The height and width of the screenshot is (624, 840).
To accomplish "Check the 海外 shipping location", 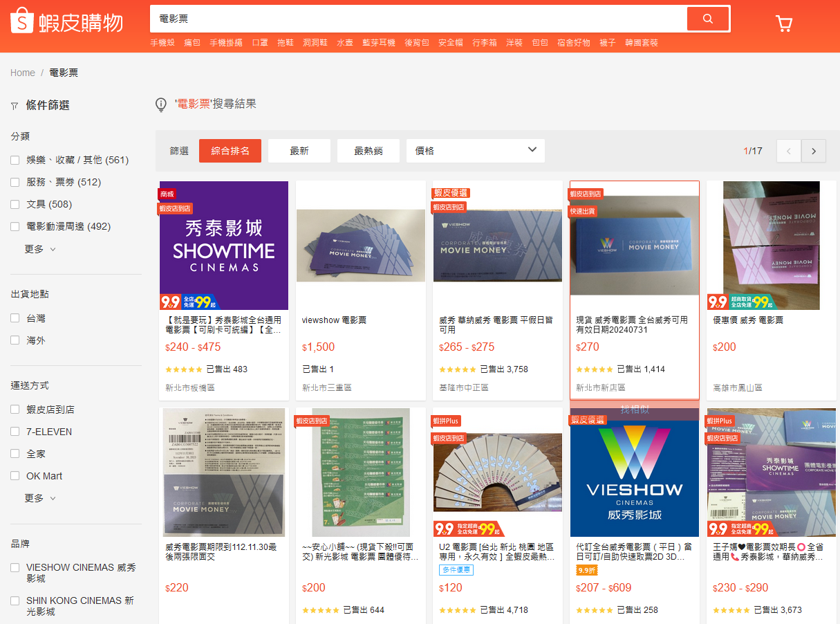I will click(15, 340).
